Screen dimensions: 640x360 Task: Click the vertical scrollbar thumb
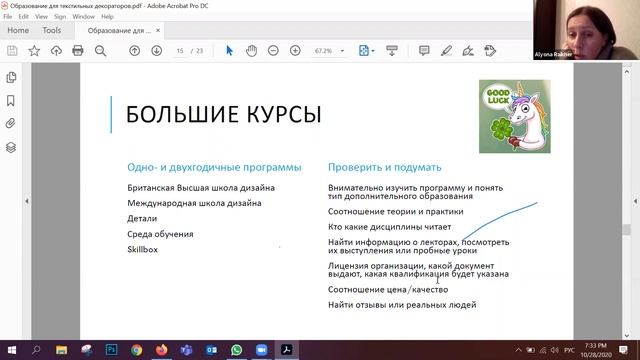627,229
